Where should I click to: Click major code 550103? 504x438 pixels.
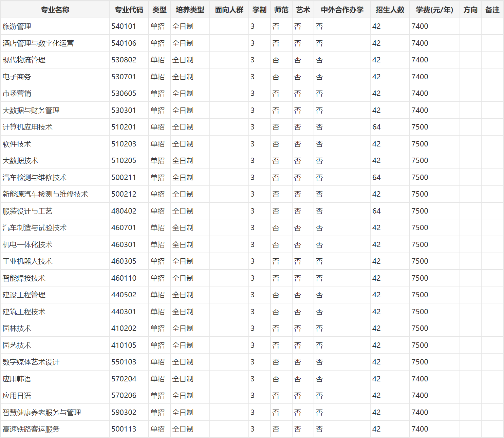tap(124, 362)
